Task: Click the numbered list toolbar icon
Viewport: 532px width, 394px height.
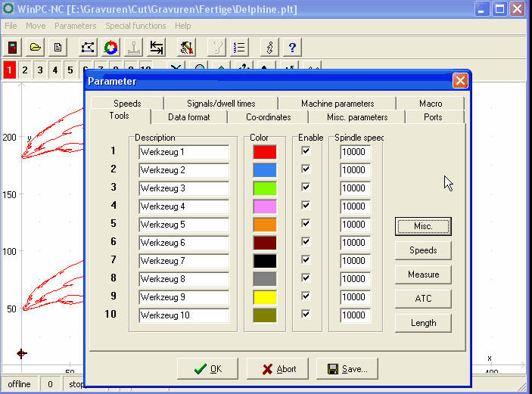Action: tap(239, 48)
